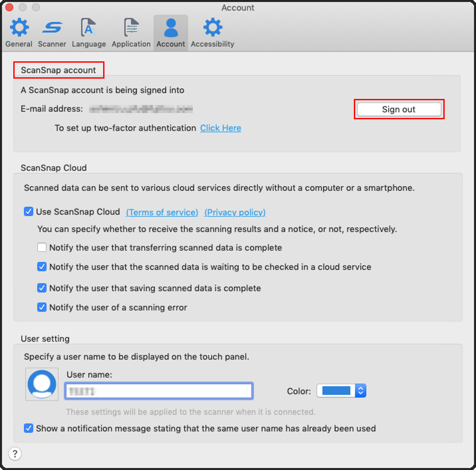Open the two-factor Click Here link

click(221, 128)
